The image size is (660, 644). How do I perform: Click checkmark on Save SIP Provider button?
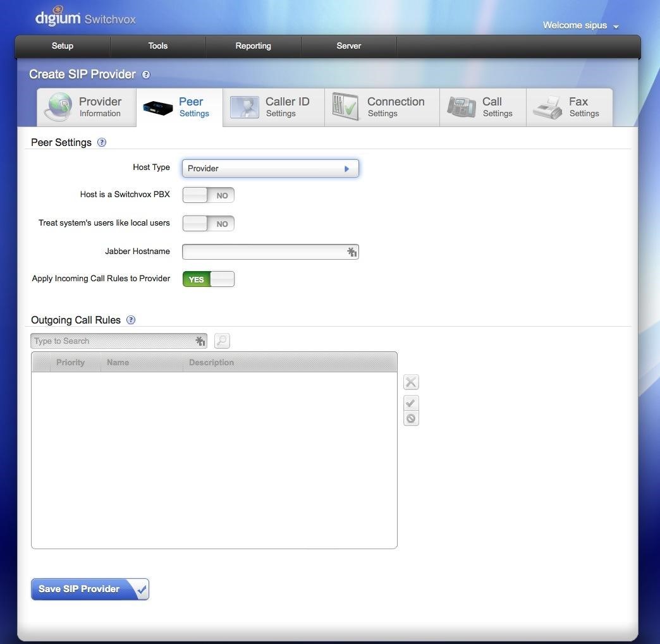click(142, 589)
